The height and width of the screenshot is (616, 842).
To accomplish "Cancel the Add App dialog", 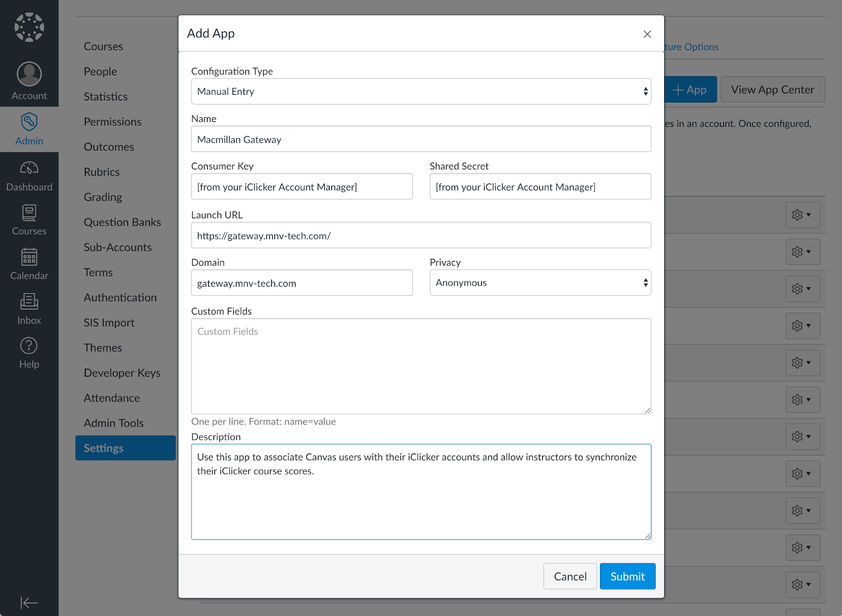I will tap(570, 576).
